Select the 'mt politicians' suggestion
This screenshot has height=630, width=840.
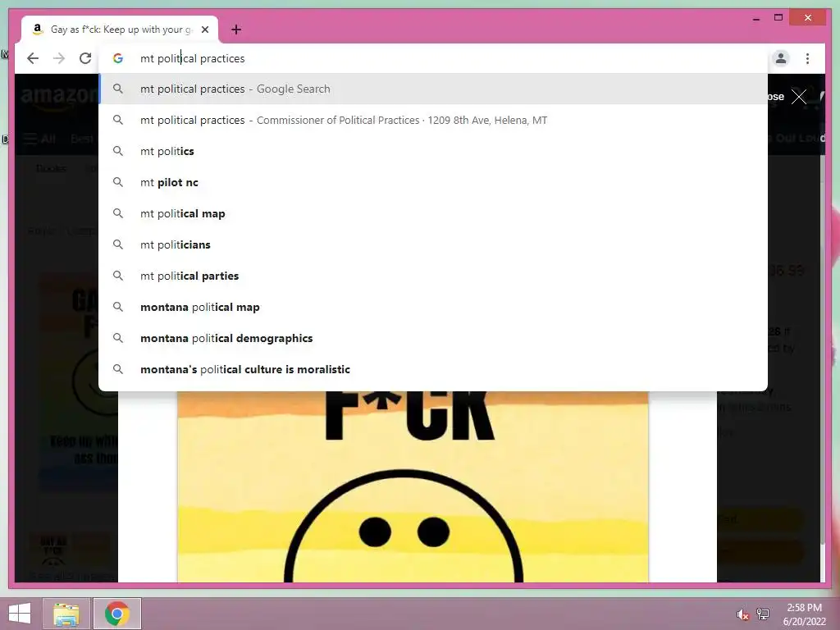(433, 244)
